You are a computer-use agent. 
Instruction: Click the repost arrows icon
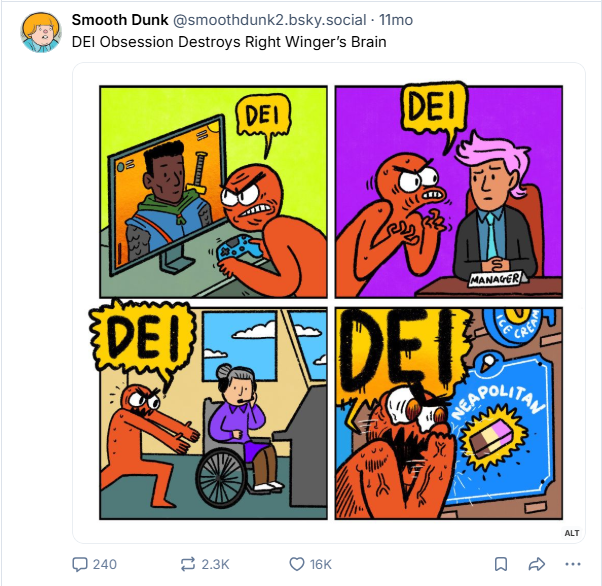click(186, 564)
